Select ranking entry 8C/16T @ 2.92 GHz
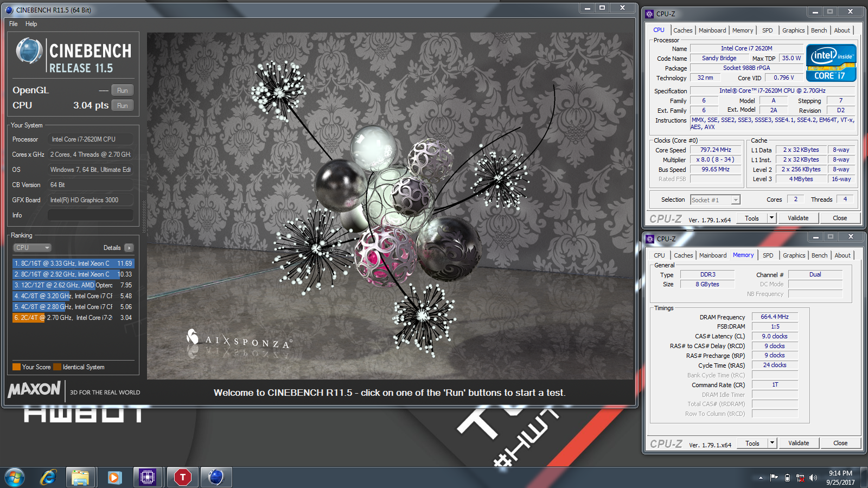 point(73,274)
